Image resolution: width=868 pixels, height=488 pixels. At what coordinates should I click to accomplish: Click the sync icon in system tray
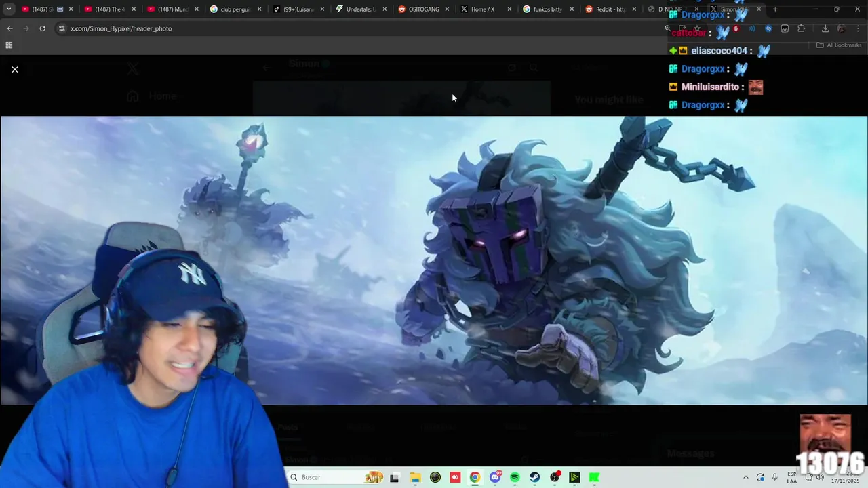tap(760, 477)
